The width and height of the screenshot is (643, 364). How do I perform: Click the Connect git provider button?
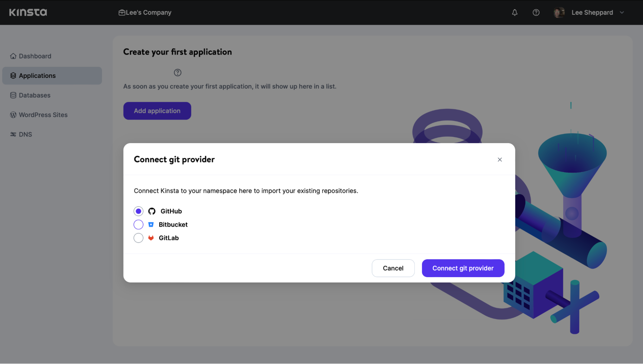pos(463,268)
